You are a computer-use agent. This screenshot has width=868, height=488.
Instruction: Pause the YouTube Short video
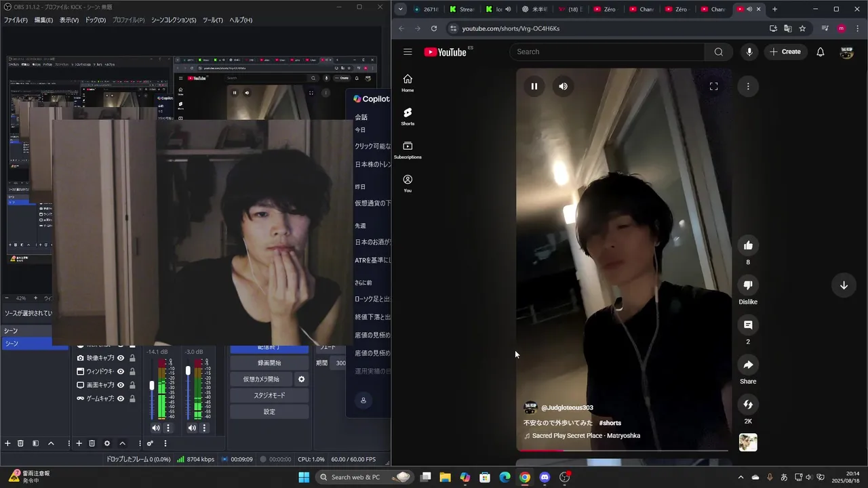click(x=534, y=86)
